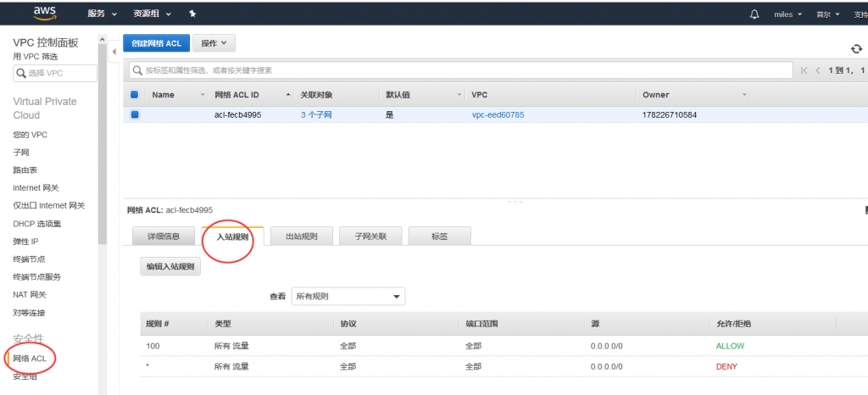Expand the 操作 actions dropdown

[214, 43]
